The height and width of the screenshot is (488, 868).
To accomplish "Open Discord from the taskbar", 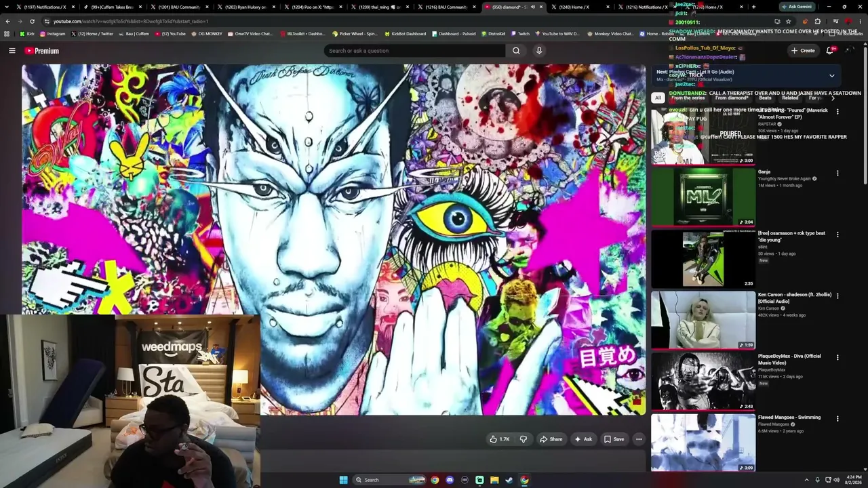I will (450, 480).
